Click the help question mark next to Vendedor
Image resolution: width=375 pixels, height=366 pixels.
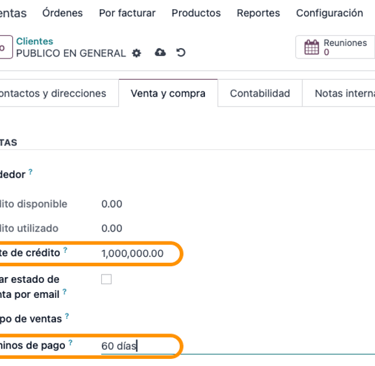click(30, 172)
